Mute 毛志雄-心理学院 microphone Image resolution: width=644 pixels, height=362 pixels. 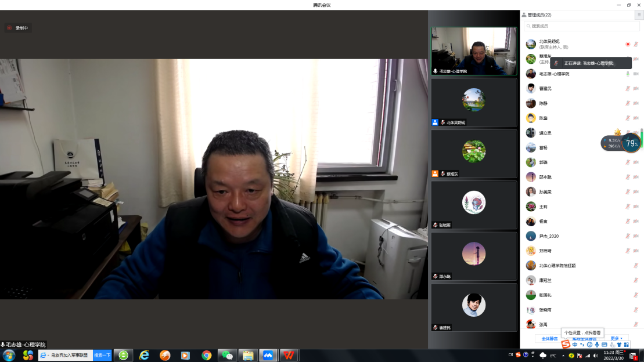[x=628, y=74]
